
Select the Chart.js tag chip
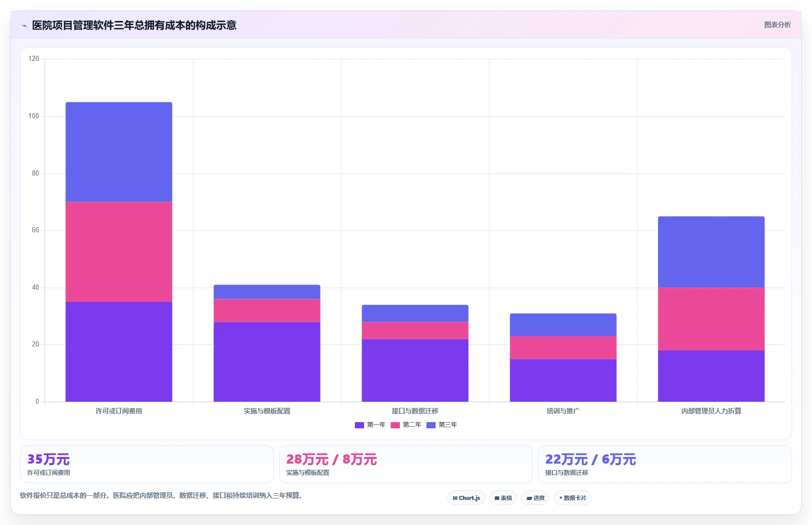tap(466, 498)
